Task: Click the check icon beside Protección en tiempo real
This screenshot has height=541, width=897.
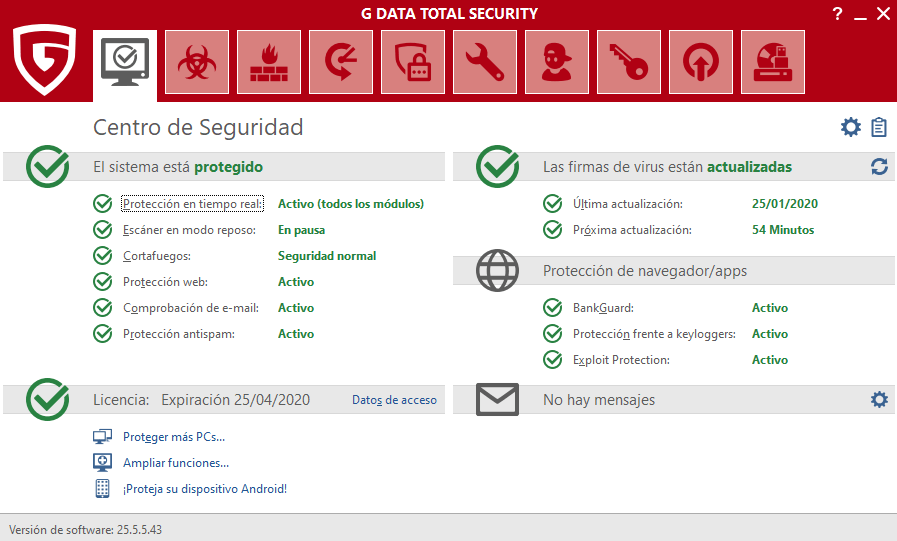Action: coord(102,204)
